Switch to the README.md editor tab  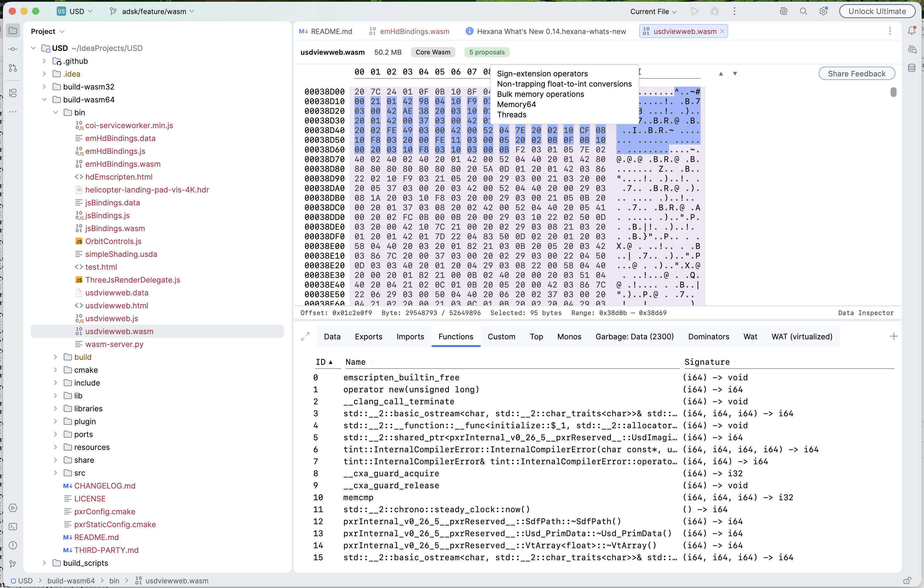pos(325,31)
